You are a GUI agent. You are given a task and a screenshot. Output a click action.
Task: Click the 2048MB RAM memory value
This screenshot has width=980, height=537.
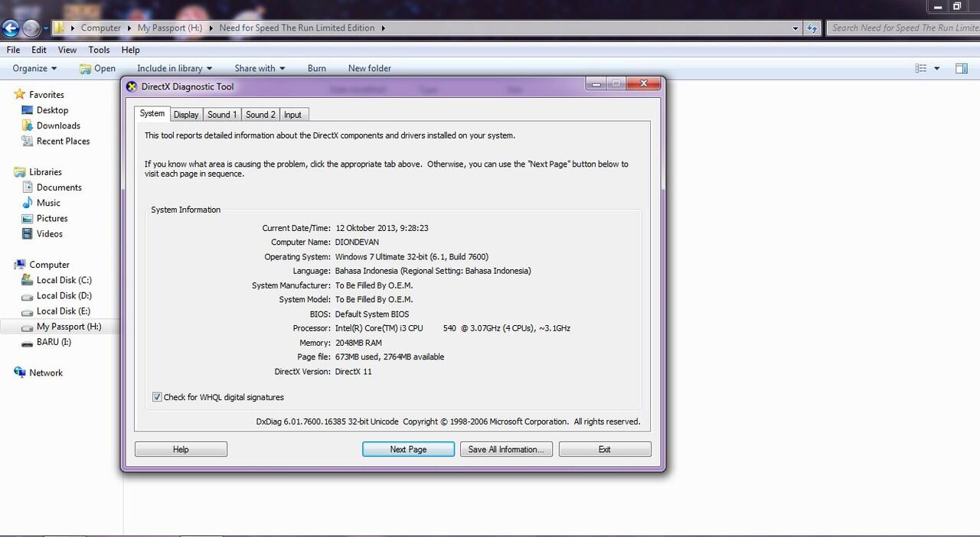point(358,343)
